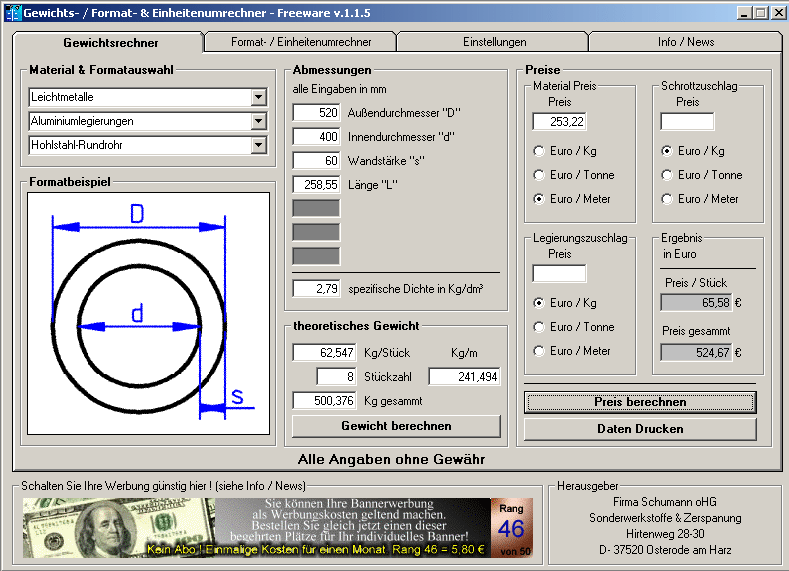Click the Außendurchmesser "D" input field
Image resolution: width=789 pixels, height=571 pixels.
coord(316,113)
